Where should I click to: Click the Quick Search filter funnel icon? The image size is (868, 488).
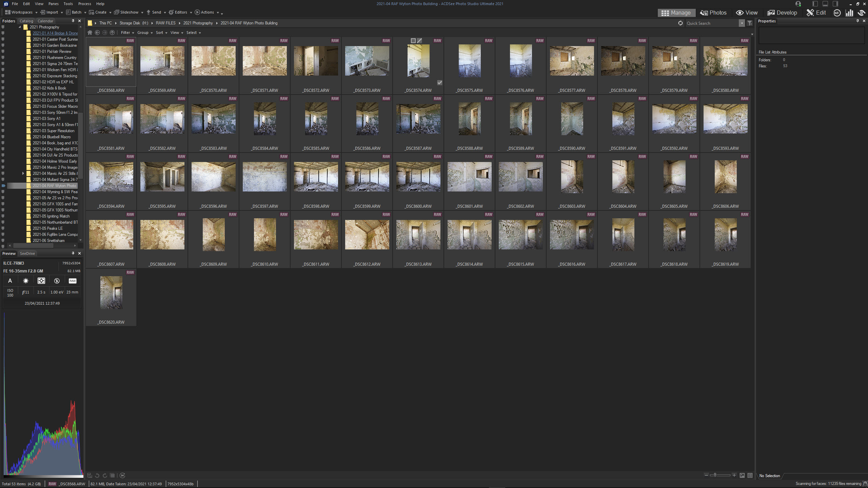tap(750, 23)
